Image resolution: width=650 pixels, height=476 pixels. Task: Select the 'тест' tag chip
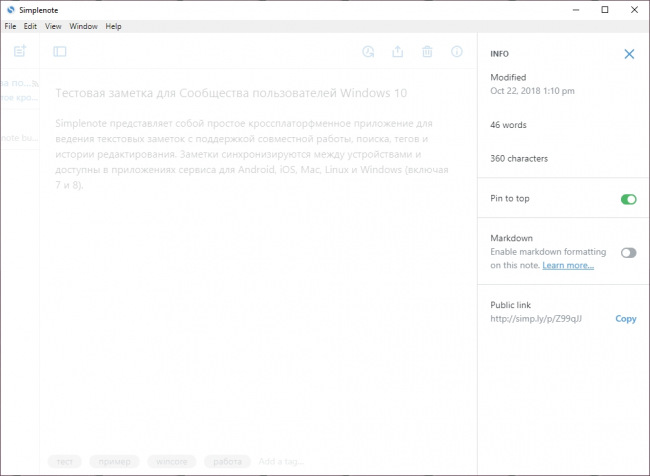pos(65,461)
